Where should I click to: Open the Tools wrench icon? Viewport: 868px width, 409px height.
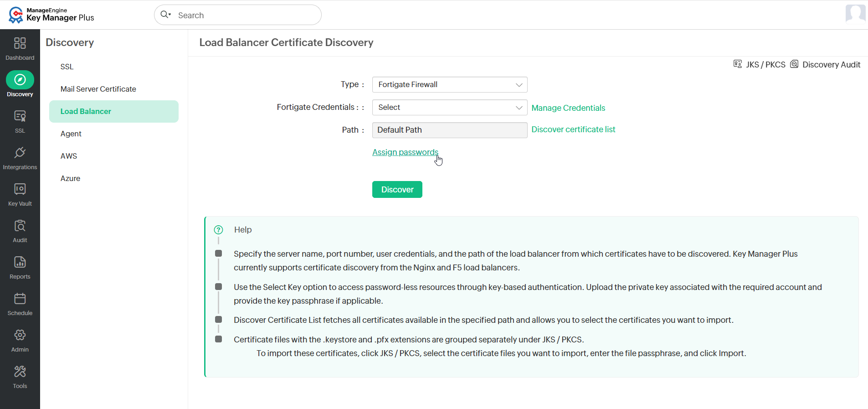coord(20,372)
